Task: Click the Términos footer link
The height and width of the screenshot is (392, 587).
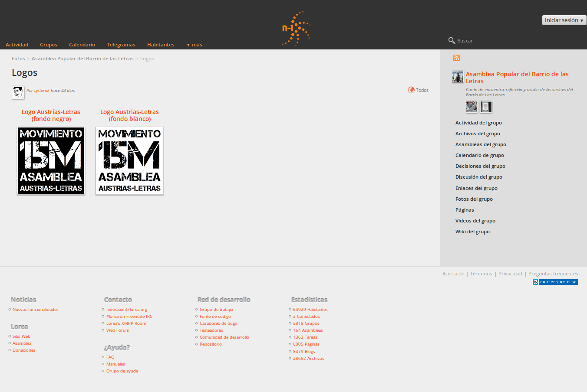Action: point(481,274)
